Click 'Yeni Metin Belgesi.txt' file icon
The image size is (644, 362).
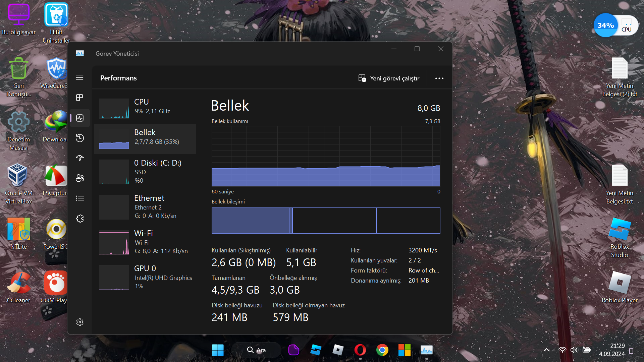620,184
